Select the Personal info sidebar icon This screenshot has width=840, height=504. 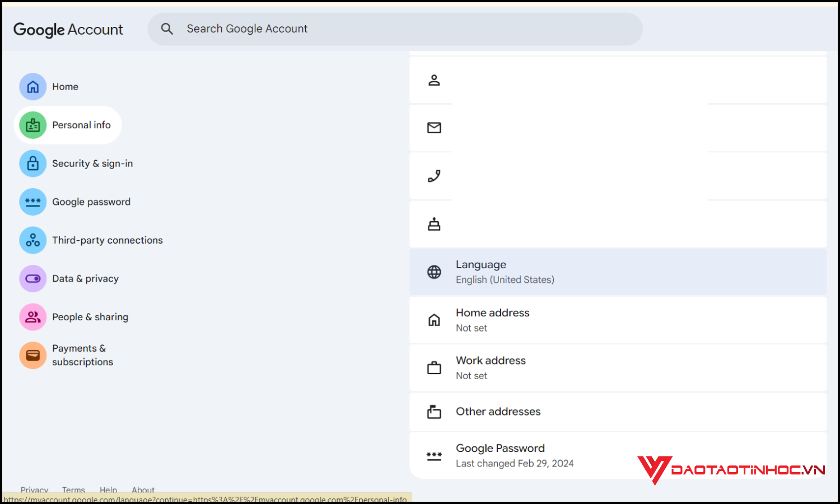(33, 125)
